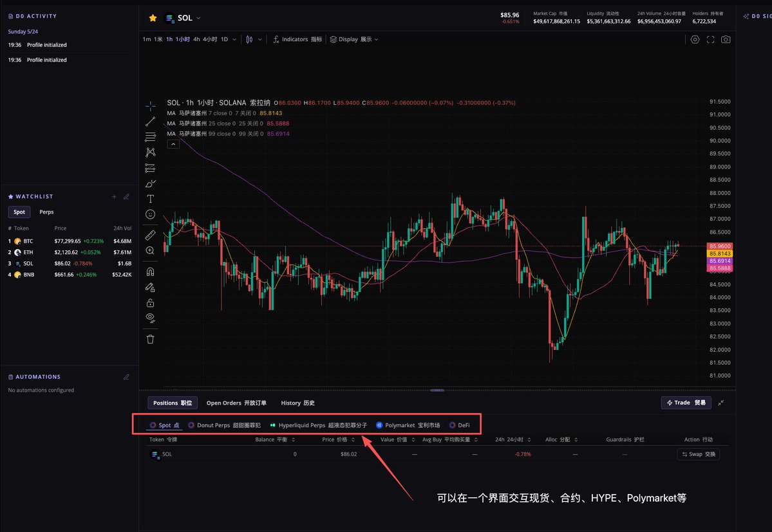The height and width of the screenshot is (532, 772).
Task: Select the Polymarket filter
Action: pyautogui.click(x=408, y=425)
